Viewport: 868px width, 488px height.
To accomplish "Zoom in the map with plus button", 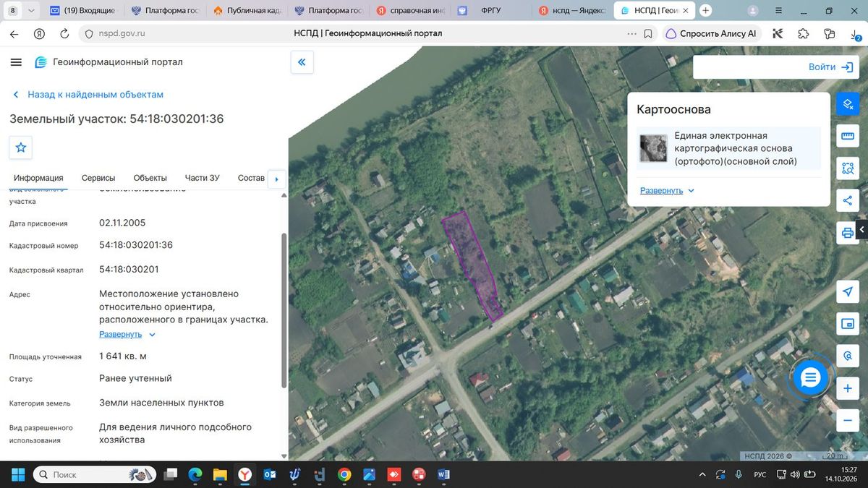I will click(848, 388).
